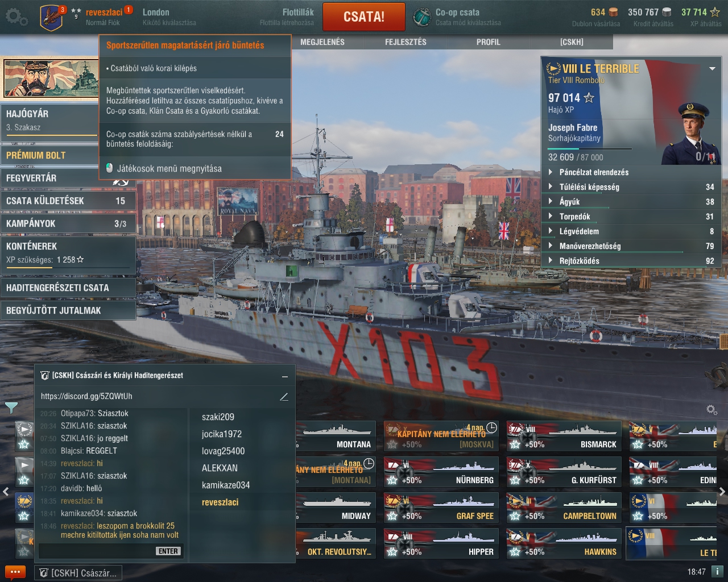Open the Le Terrible ship dropdown arrow
The height and width of the screenshot is (582, 728).
tap(712, 69)
